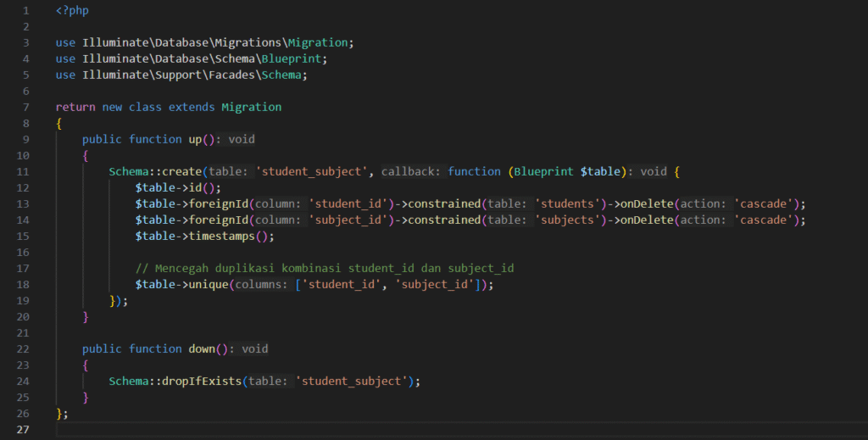Click 'extends' keyword in class declaration
The width and height of the screenshot is (868, 440).
pyautogui.click(x=192, y=108)
